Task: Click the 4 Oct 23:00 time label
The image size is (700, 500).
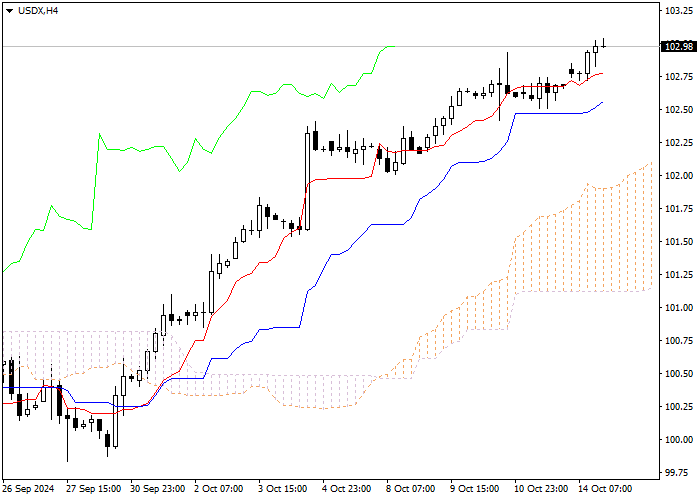Action: click(347, 489)
